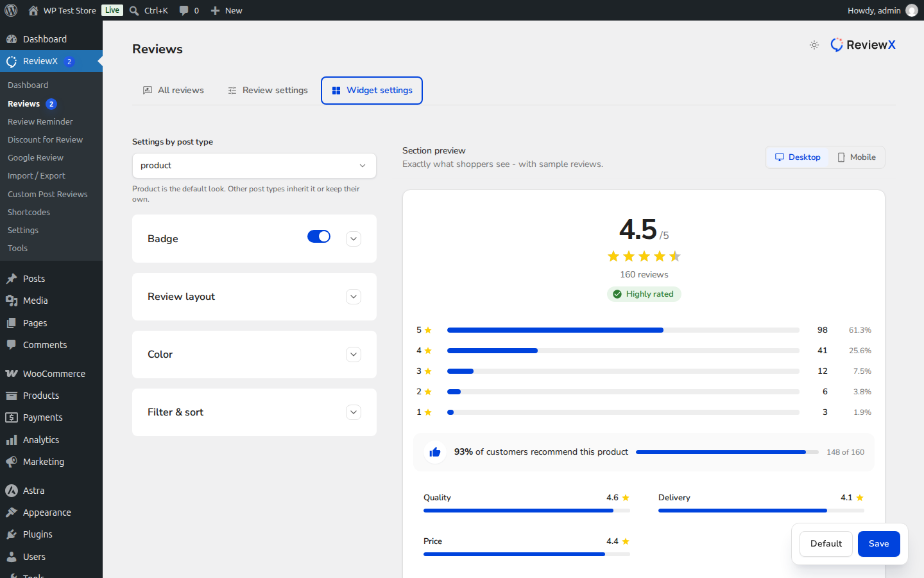Expand the Badge section chevron
Screen dimensions: 924x578
pos(354,239)
